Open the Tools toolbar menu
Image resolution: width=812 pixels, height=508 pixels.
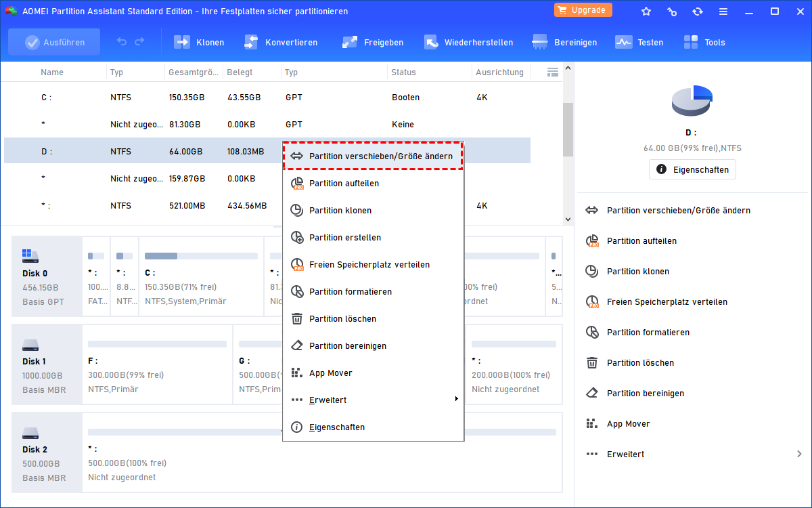[x=704, y=42]
